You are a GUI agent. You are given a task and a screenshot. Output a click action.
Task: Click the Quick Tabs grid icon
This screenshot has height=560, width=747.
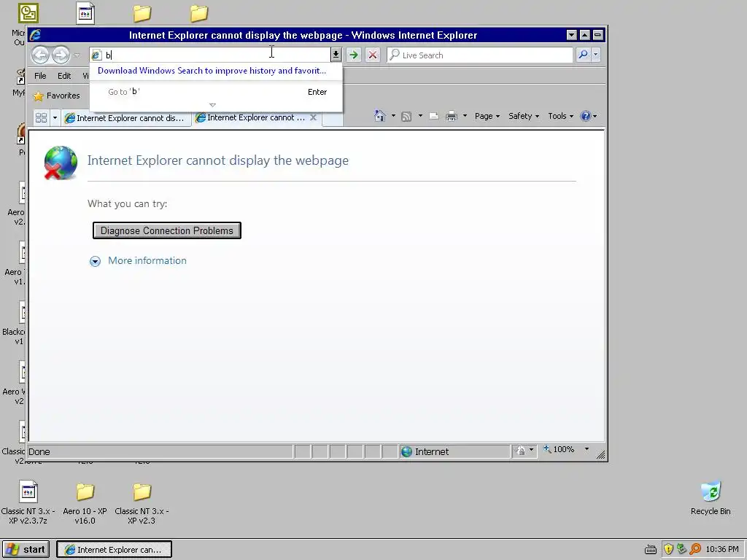42,117
